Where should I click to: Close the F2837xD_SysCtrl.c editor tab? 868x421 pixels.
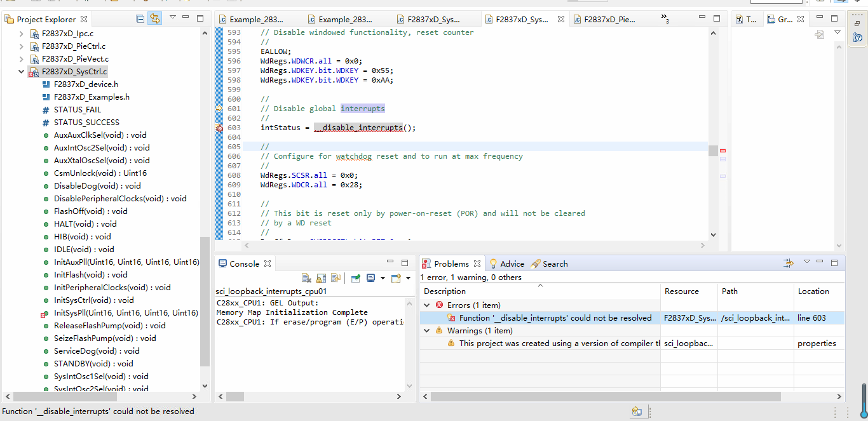[561, 20]
